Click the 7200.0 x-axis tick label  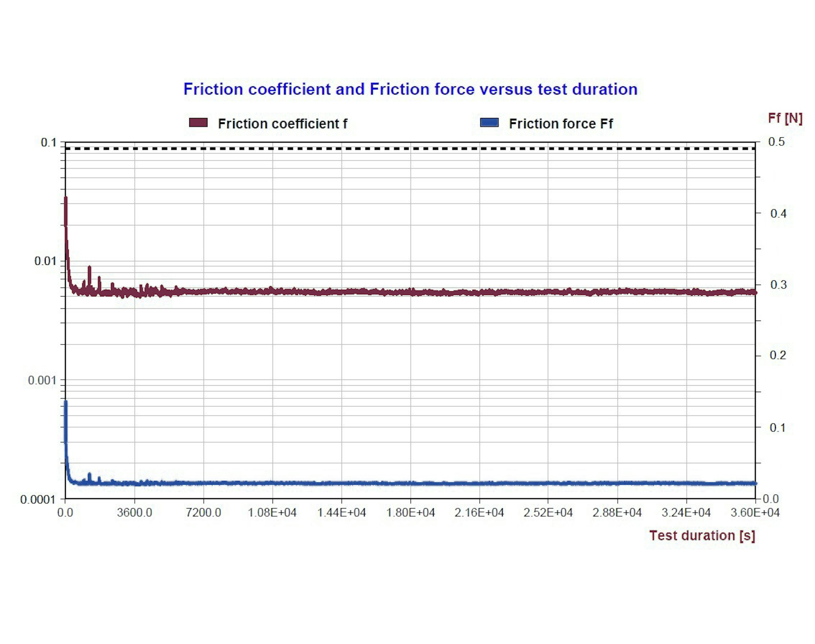coord(203,513)
